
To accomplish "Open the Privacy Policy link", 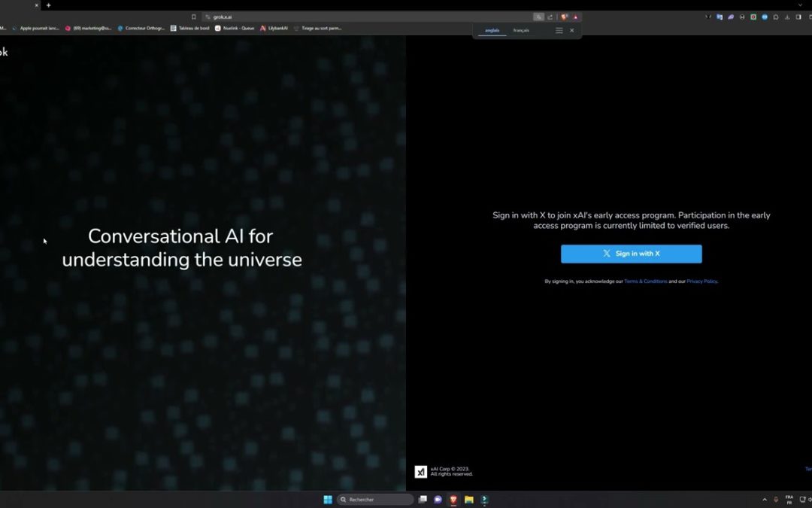I will [x=701, y=281].
